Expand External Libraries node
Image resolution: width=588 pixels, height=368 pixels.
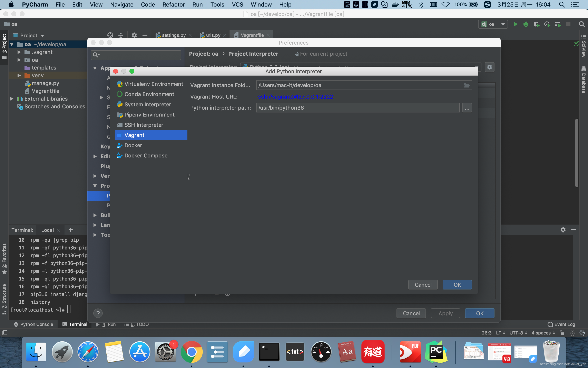tap(11, 99)
